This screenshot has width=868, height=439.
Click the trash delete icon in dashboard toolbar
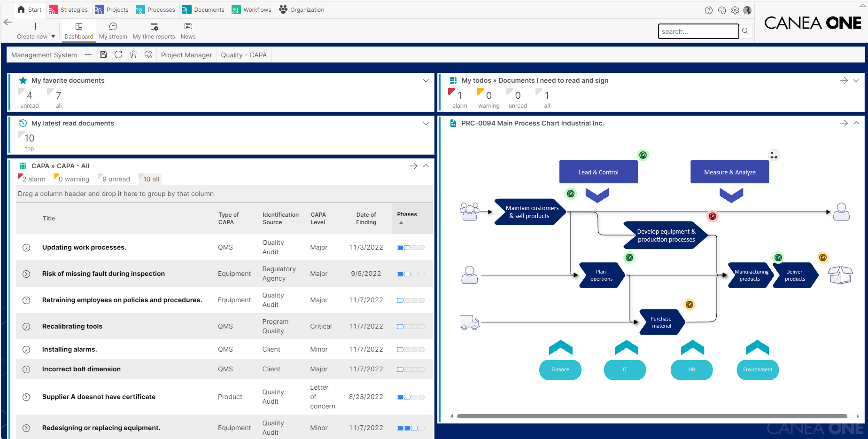tap(133, 55)
